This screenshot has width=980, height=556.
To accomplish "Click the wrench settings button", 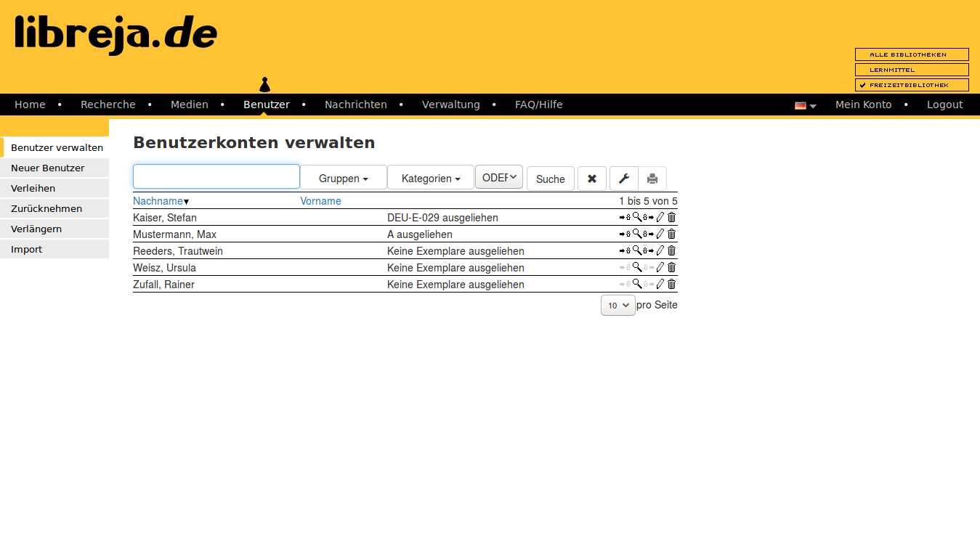I will tap(623, 179).
